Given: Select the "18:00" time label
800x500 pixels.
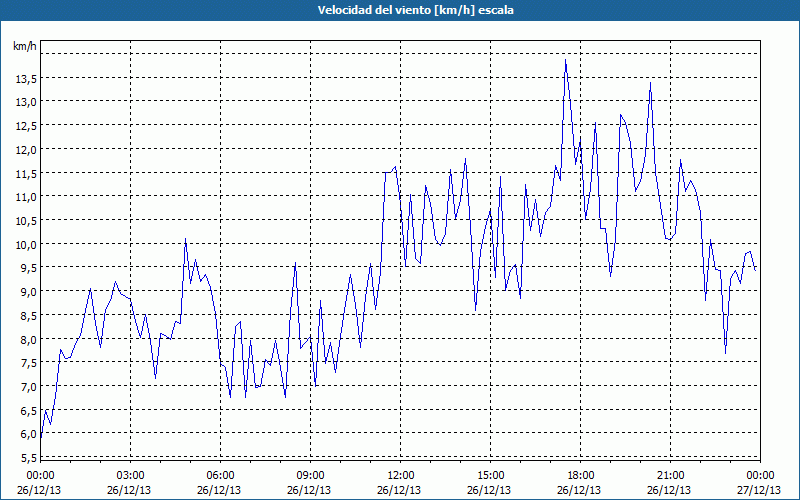Looking at the screenshot, I should coord(581,476).
